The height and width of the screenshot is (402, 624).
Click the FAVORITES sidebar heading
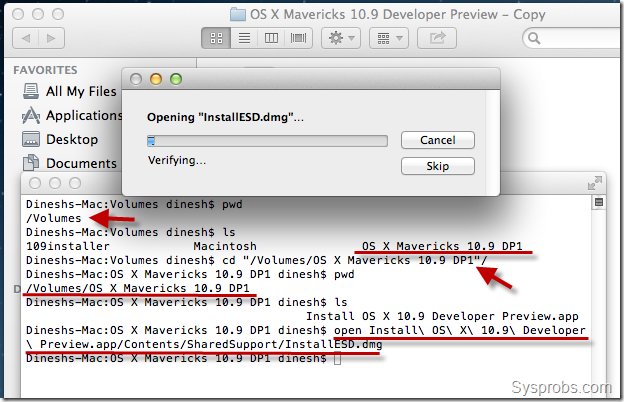45,70
